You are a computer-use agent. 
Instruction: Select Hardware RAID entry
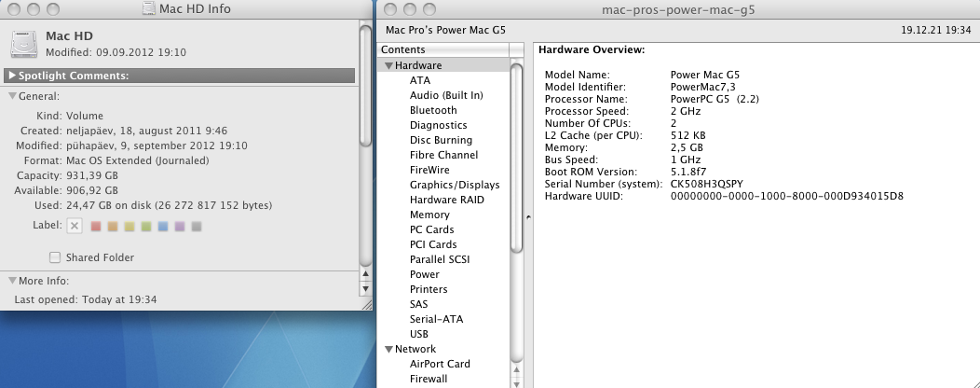447,200
